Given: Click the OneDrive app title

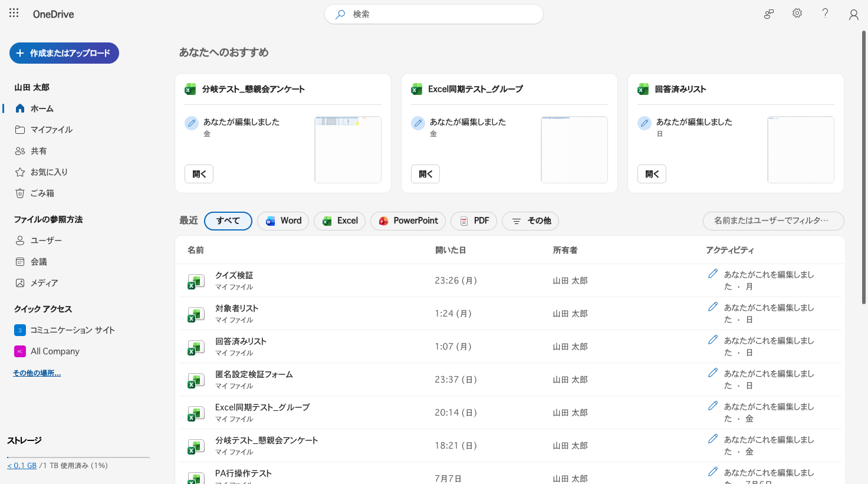Looking at the screenshot, I should click(x=54, y=14).
